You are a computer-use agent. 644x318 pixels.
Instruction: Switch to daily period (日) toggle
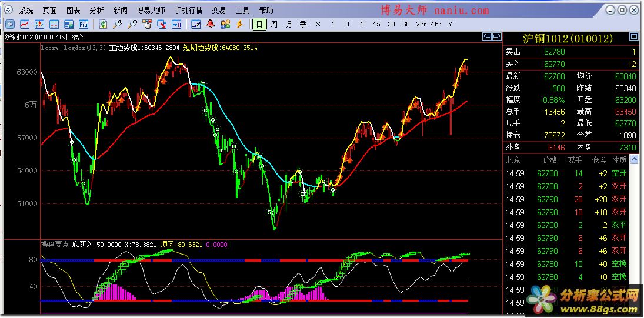coord(259,24)
